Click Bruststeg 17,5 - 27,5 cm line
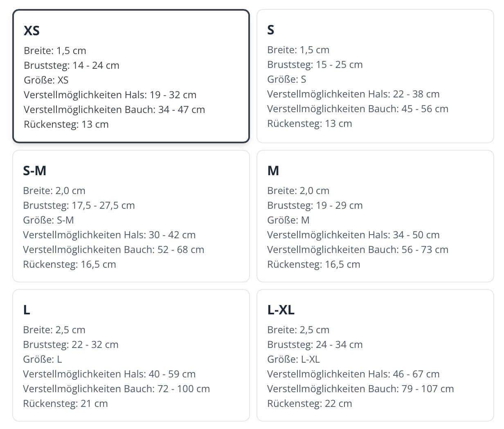 pos(79,205)
